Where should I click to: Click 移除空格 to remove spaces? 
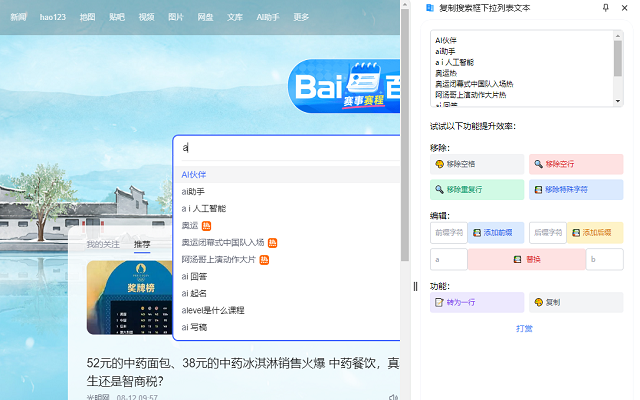pos(477,164)
